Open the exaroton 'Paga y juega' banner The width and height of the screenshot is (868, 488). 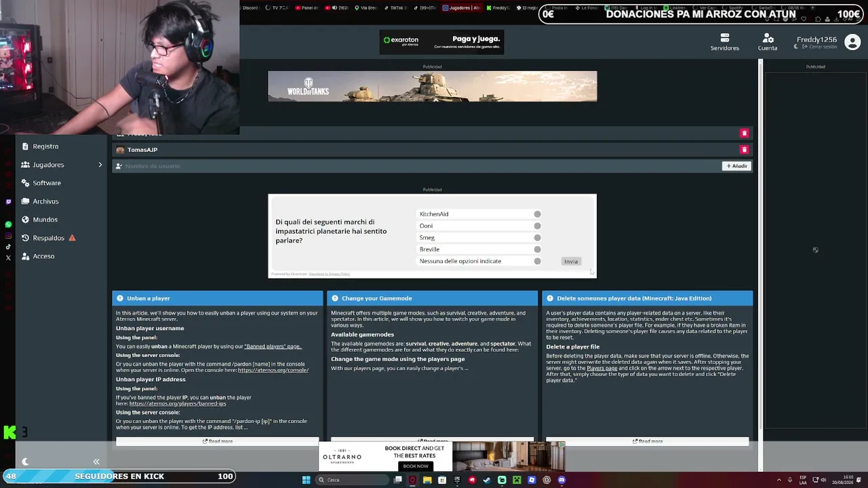click(x=441, y=42)
